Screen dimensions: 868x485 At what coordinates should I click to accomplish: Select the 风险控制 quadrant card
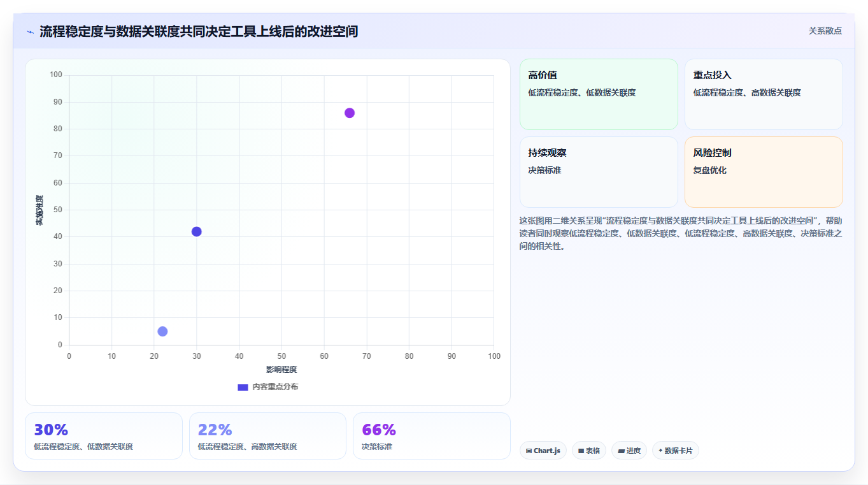click(x=764, y=172)
